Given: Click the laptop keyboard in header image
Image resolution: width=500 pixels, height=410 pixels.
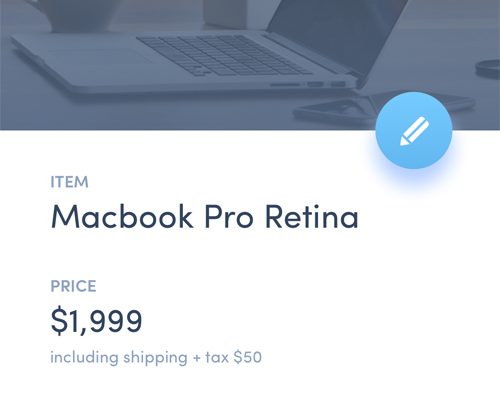Looking at the screenshot, I should click(x=222, y=55).
